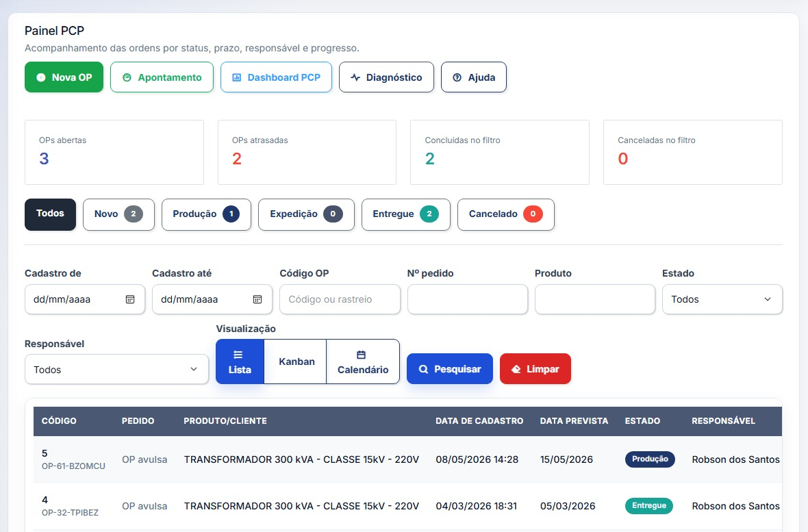Click the Canceladas no filtro card
This screenshot has width=808, height=532.
pyautogui.click(x=692, y=152)
